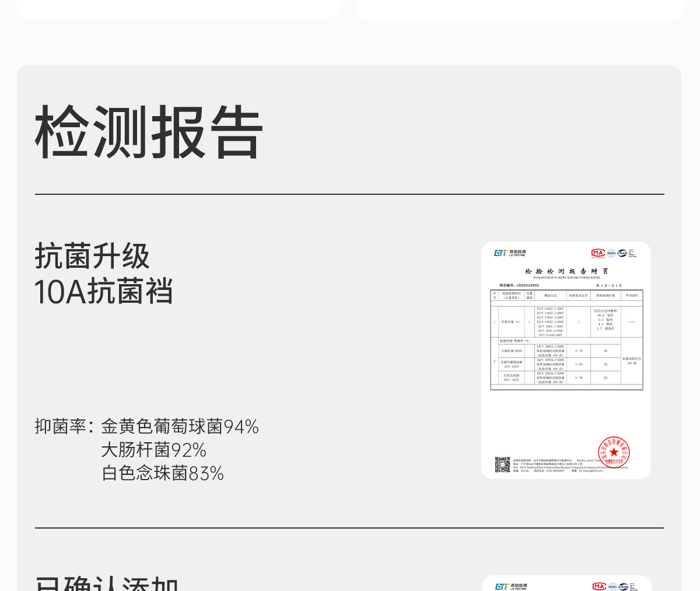Click the 检验检测报告附页 title on the certificate
The height and width of the screenshot is (591, 700).
tap(566, 271)
